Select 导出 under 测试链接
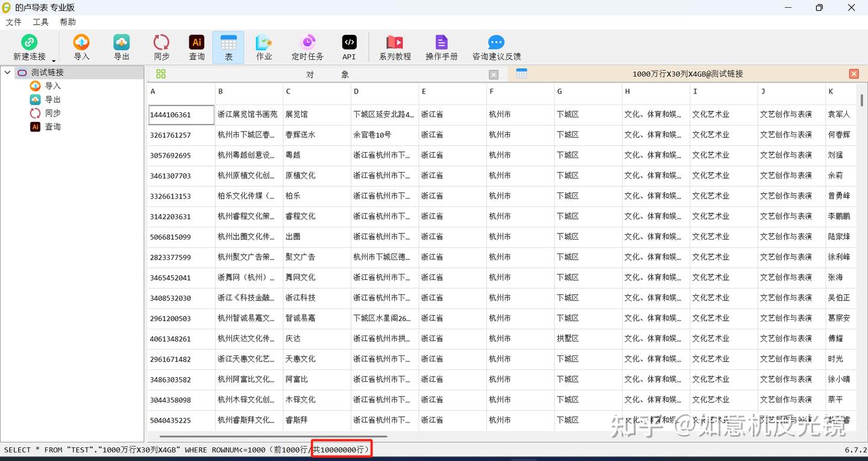 (x=53, y=99)
